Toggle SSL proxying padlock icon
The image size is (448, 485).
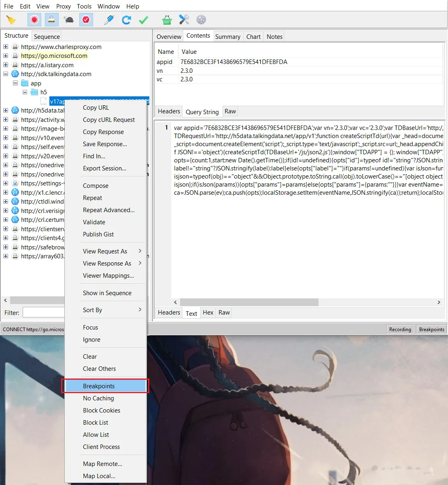point(52,20)
